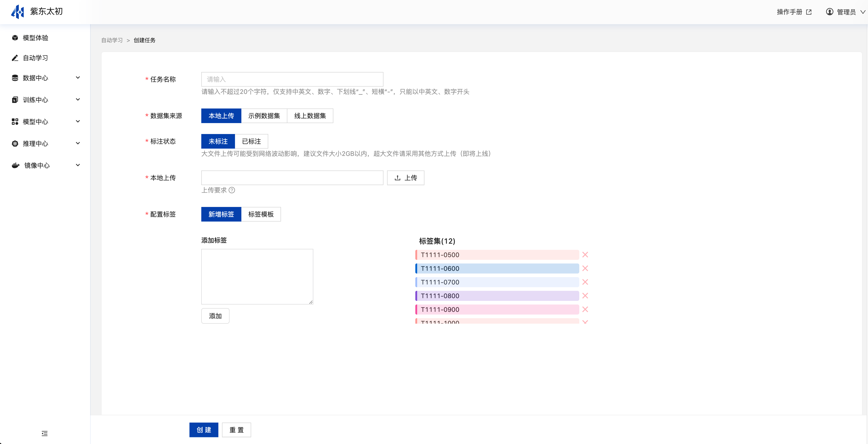This screenshot has height=444, width=868.
Task: Click the 镜像中心 docker icon
Action: click(x=15, y=165)
